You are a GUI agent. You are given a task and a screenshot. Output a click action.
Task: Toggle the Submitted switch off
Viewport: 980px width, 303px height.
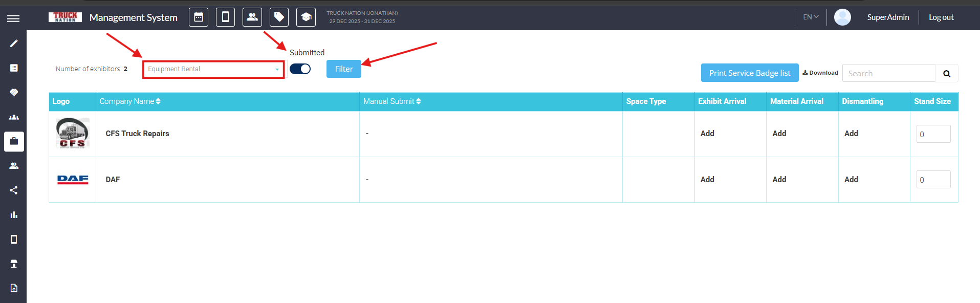300,69
